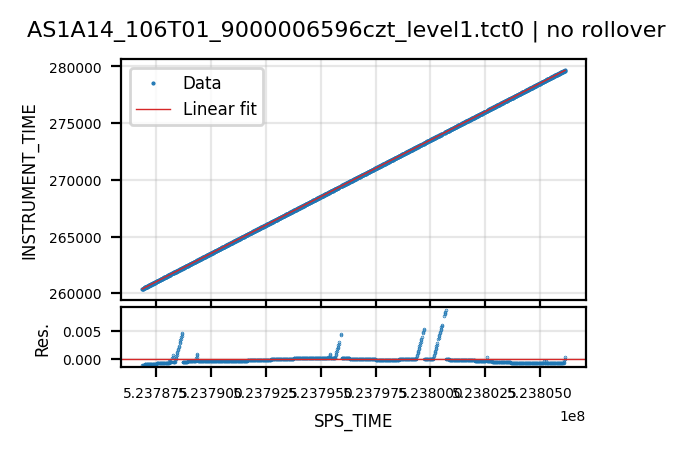The image size is (685, 450).
Task: Click the 0.005 residual tick label
Action: (x=82, y=332)
